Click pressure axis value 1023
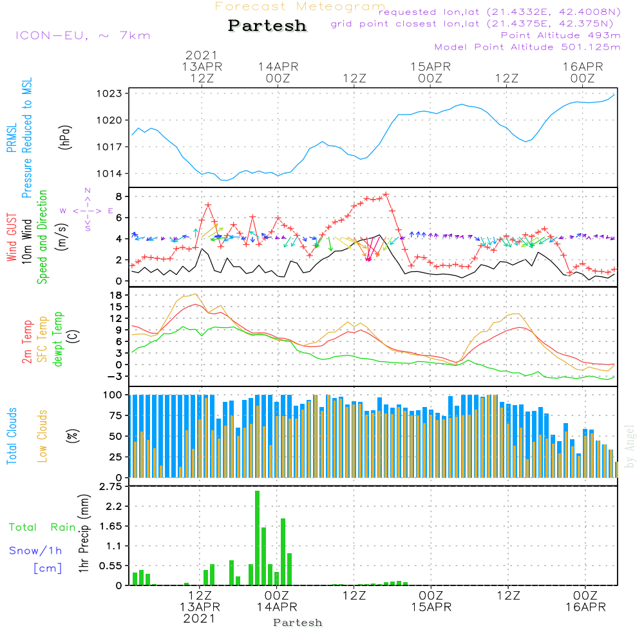 109,93
